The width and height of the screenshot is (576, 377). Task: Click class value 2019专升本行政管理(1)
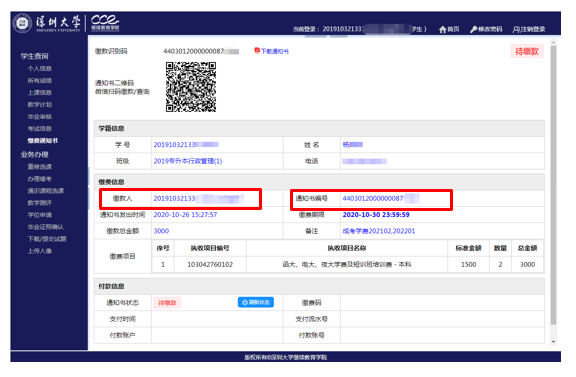pos(188,161)
